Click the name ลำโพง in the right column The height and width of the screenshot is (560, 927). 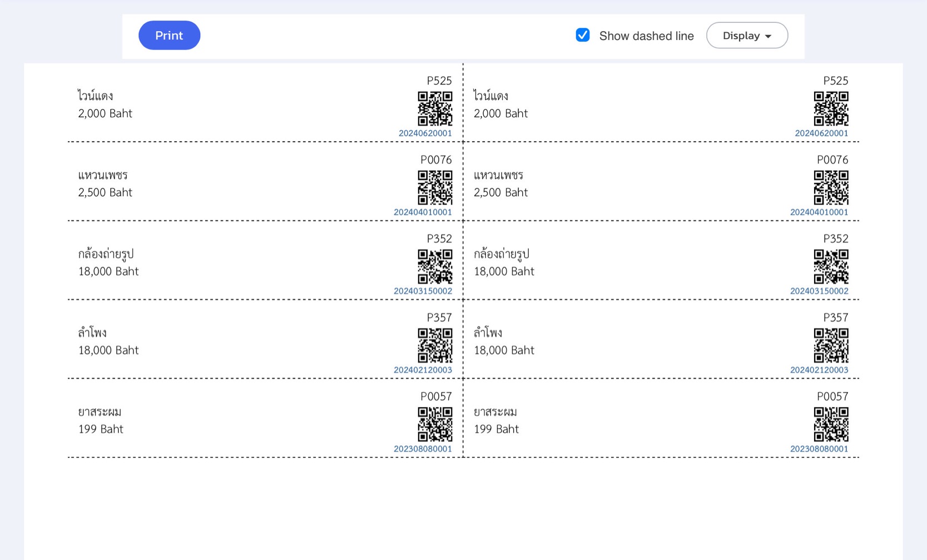[488, 333]
